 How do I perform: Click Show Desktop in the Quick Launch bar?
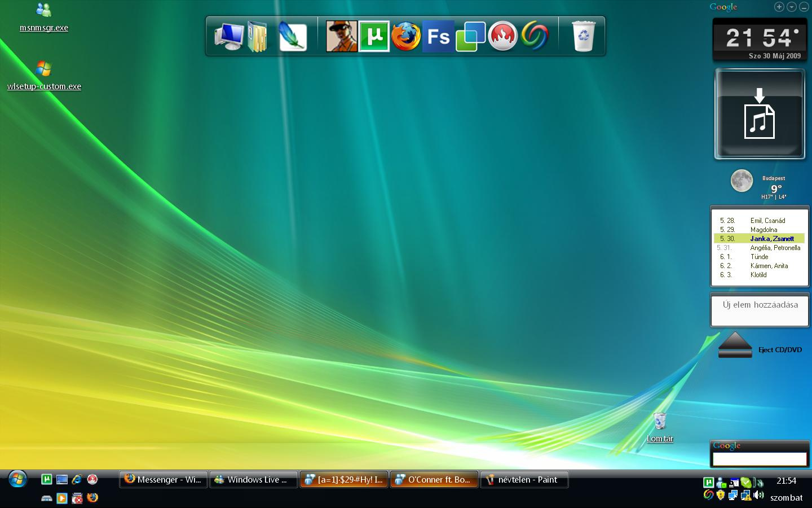pyautogui.click(x=62, y=480)
